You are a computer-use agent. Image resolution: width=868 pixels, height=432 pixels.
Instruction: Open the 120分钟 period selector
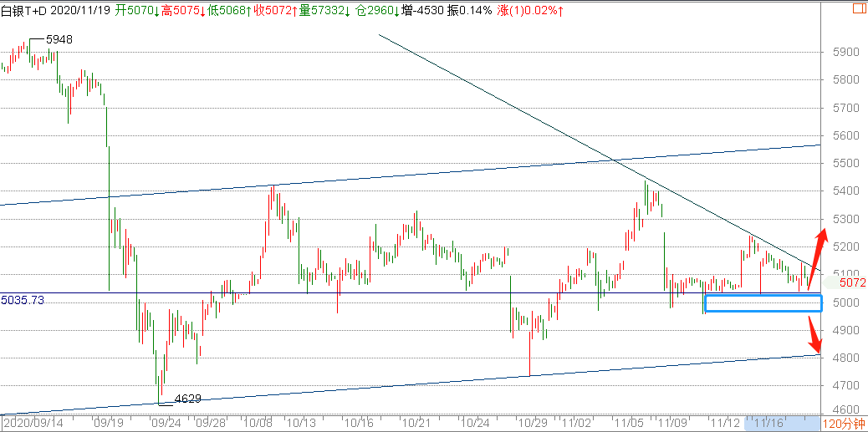click(845, 424)
